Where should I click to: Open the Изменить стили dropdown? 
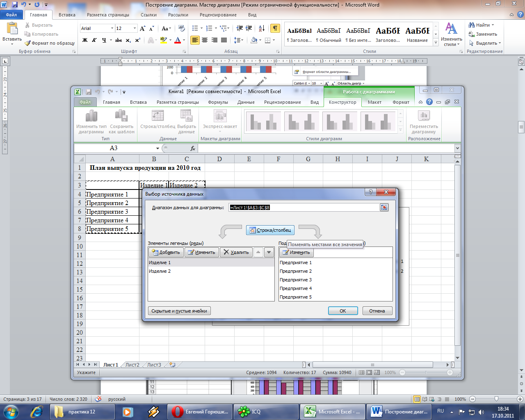pos(451,34)
